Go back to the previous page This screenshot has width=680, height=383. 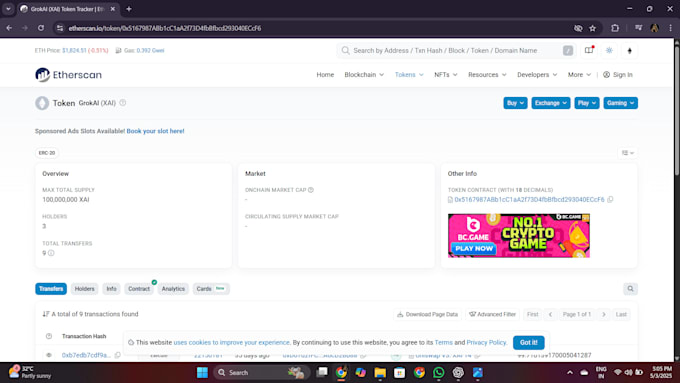[x=9, y=28]
